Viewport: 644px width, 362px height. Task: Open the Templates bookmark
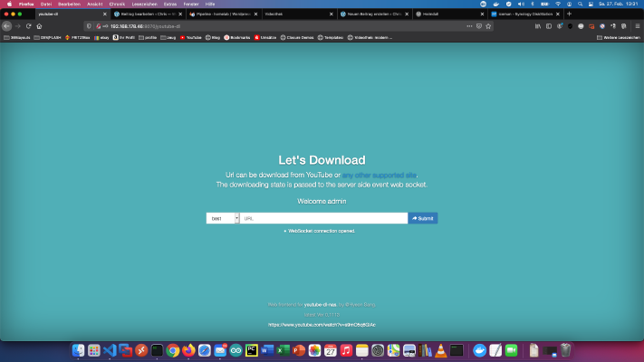pyautogui.click(x=331, y=38)
